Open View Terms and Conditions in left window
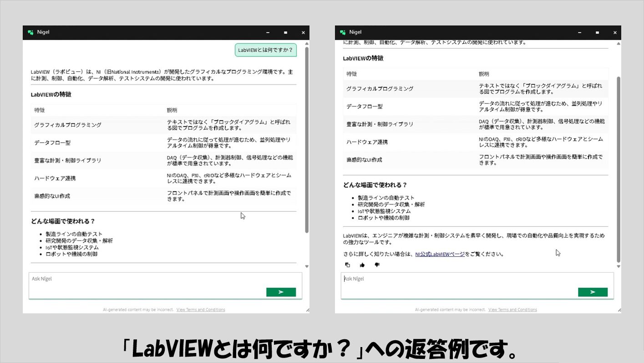 (x=201, y=310)
